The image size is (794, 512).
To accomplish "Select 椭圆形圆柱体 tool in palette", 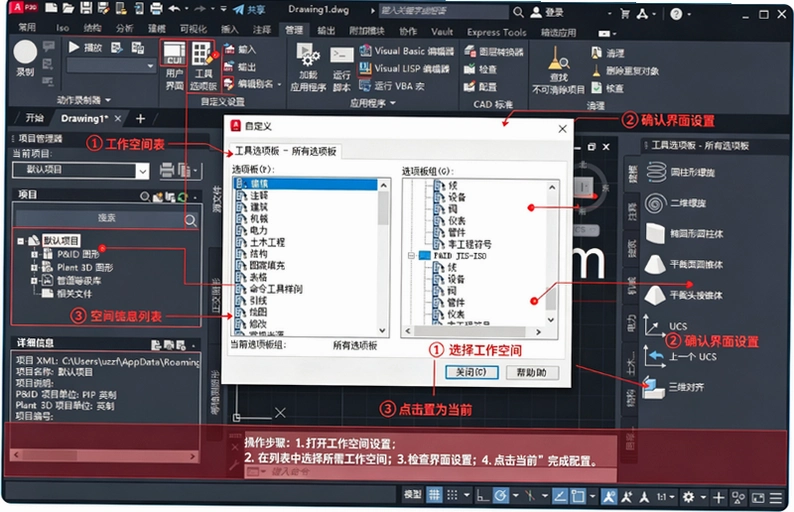I will (x=684, y=233).
